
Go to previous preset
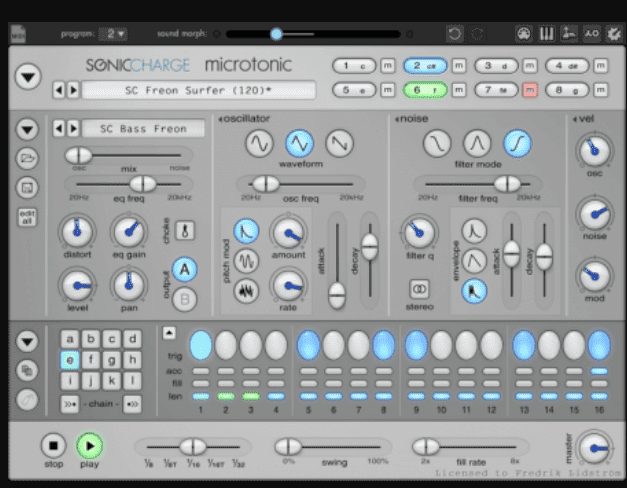tap(59, 90)
